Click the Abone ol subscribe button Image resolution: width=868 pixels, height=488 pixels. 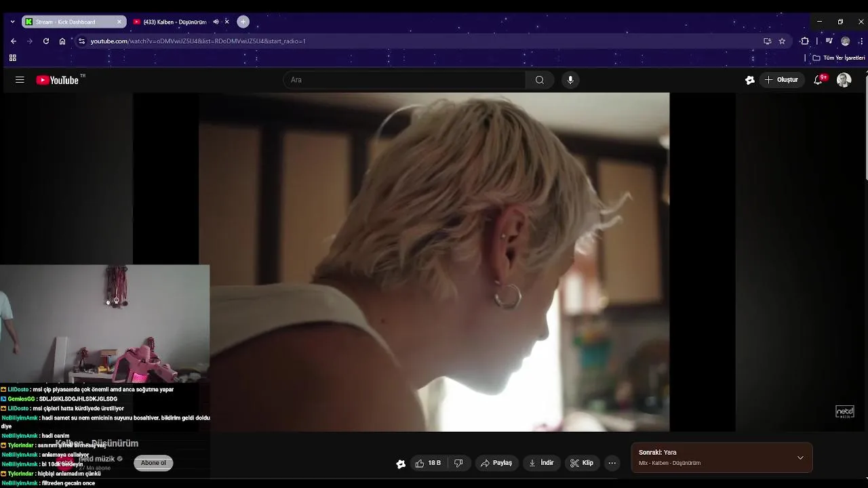point(153,463)
